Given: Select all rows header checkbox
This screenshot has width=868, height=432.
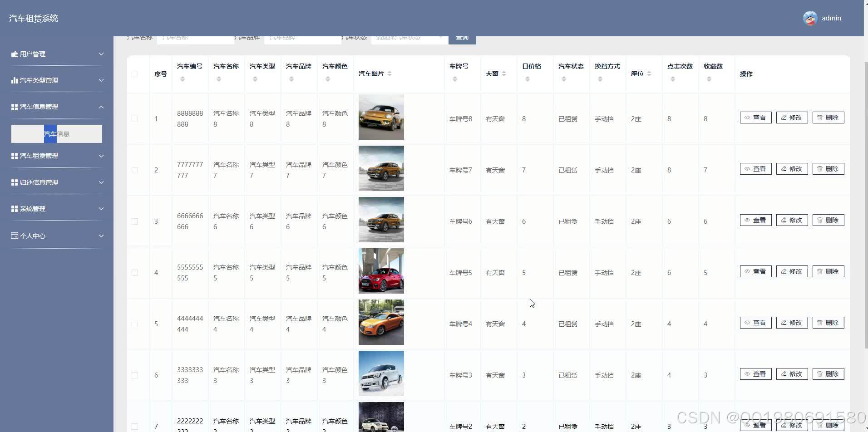Looking at the screenshot, I should [135, 74].
